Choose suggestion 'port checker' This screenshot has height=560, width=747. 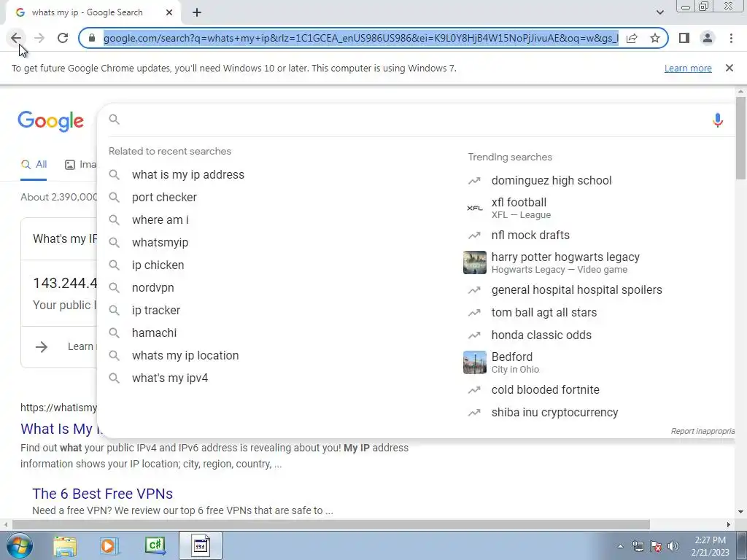[164, 197]
